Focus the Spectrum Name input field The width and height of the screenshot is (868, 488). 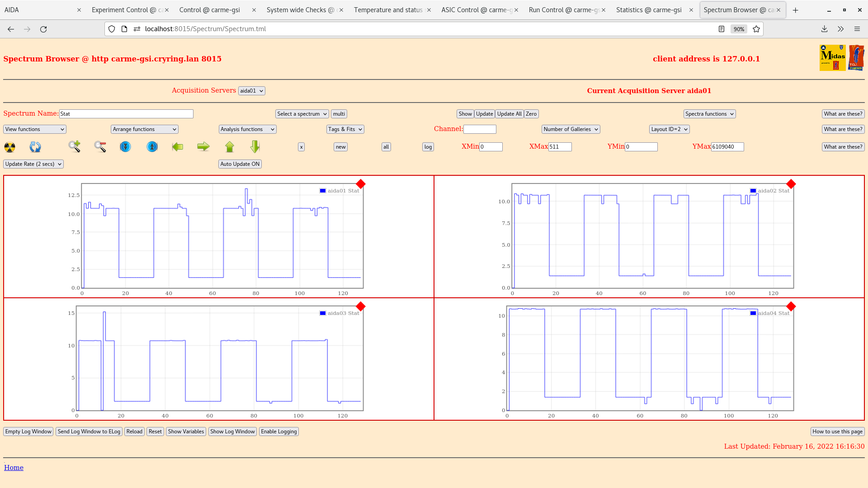tap(126, 114)
